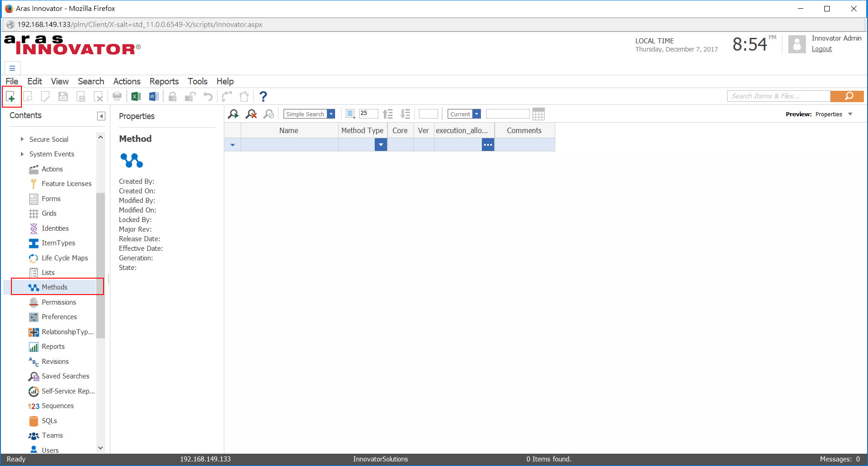
Task: Click the Next page sort icon
Action: pyautogui.click(x=405, y=114)
